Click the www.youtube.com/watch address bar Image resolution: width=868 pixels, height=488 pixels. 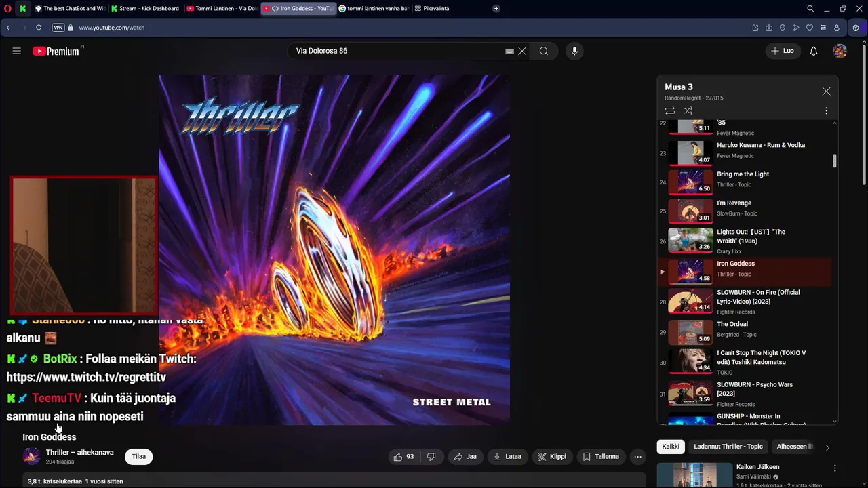[x=111, y=28]
